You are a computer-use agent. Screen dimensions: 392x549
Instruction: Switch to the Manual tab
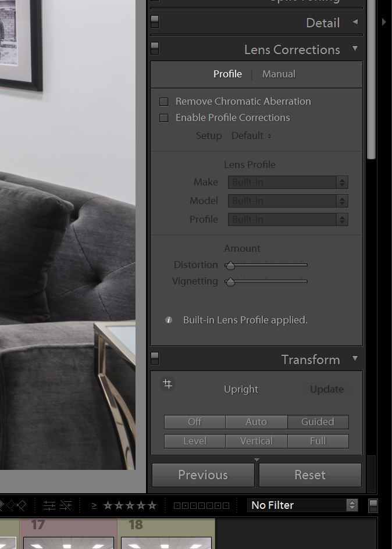[x=279, y=74]
